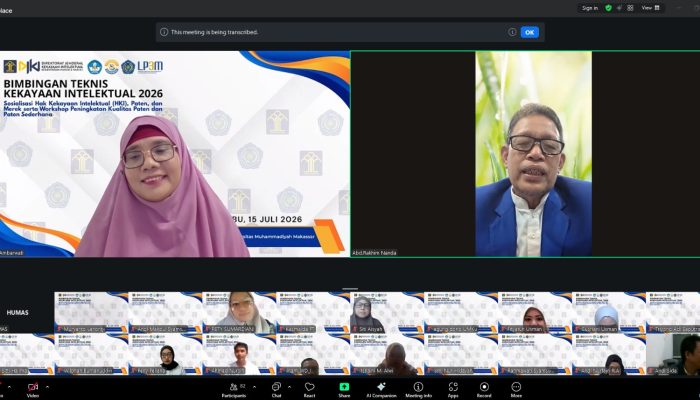Open the More options menu
The height and width of the screenshot is (400, 700).
coord(516,389)
